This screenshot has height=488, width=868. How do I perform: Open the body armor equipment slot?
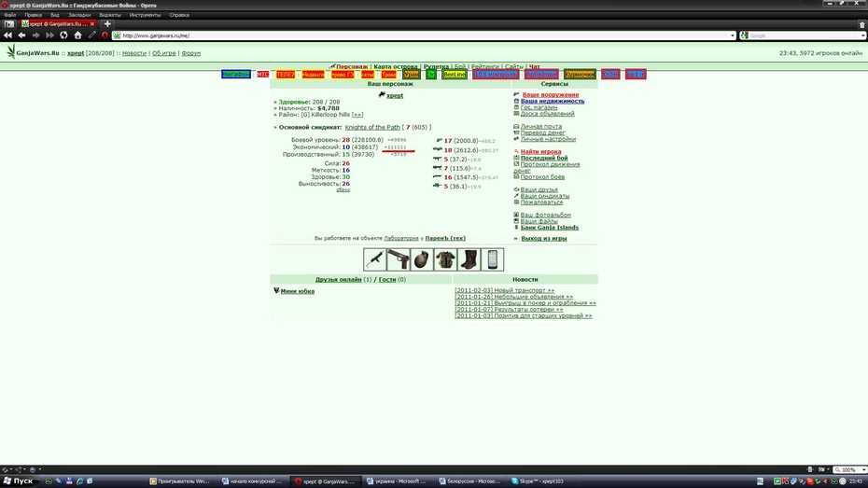click(x=445, y=259)
